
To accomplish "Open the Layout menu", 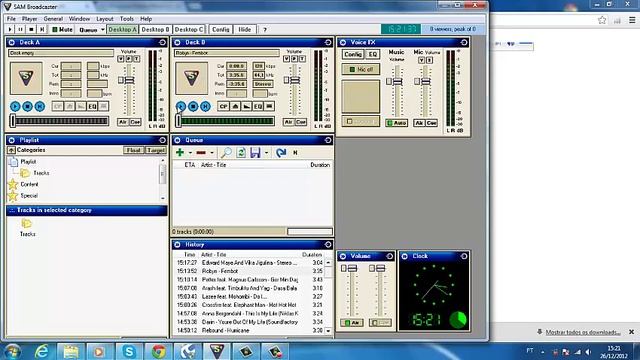I will coord(105,19).
